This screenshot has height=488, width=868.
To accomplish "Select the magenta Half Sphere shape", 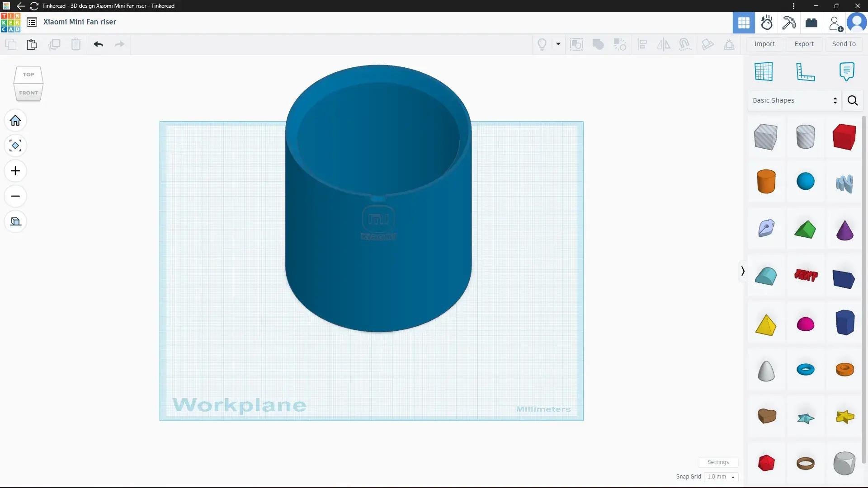I will (805, 324).
